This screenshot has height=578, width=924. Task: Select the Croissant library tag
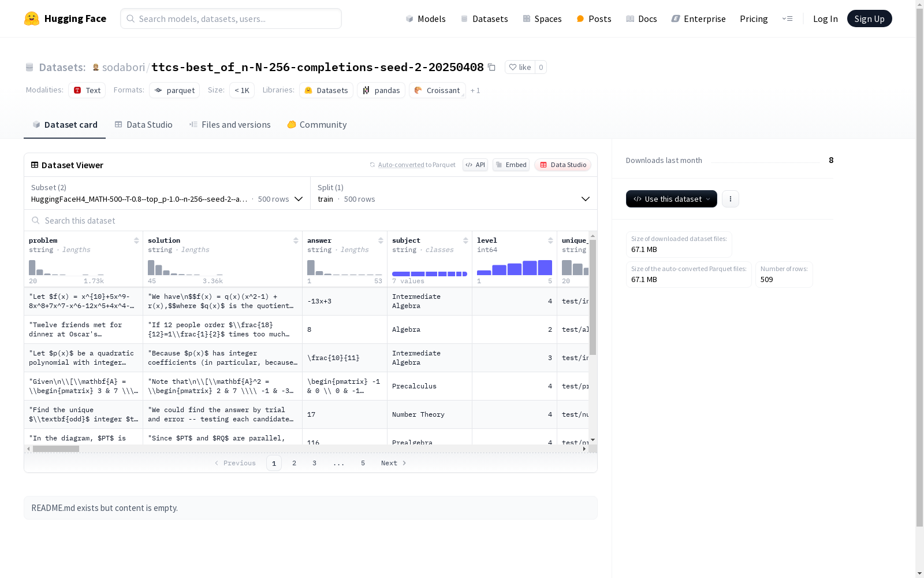[x=437, y=90]
